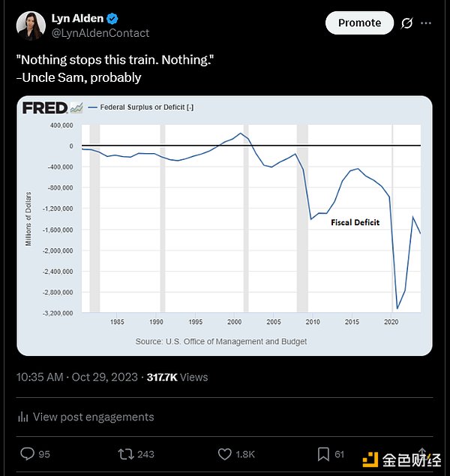
Task: Click the 317.7K Views count
Action: tap(177, 377)
